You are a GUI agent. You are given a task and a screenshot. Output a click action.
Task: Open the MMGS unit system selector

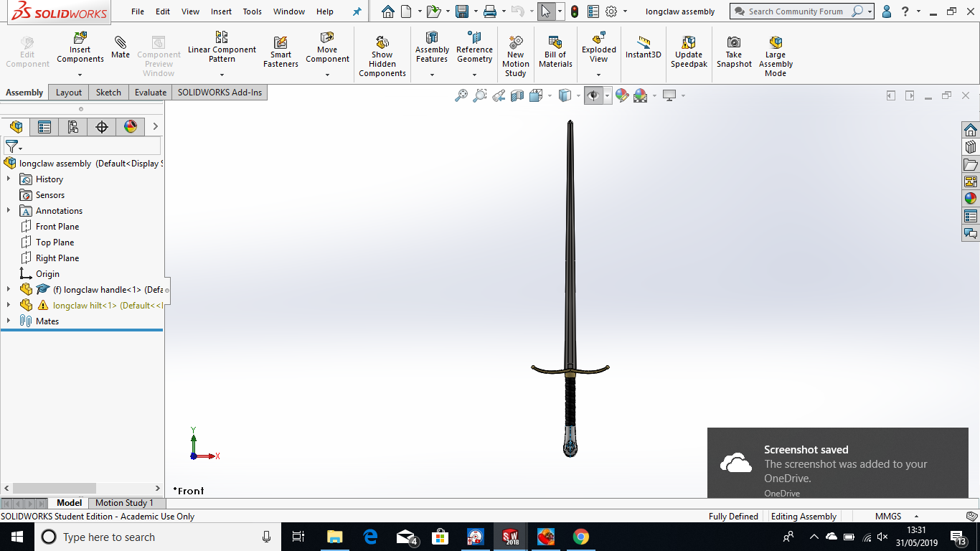tap(897, 516)
